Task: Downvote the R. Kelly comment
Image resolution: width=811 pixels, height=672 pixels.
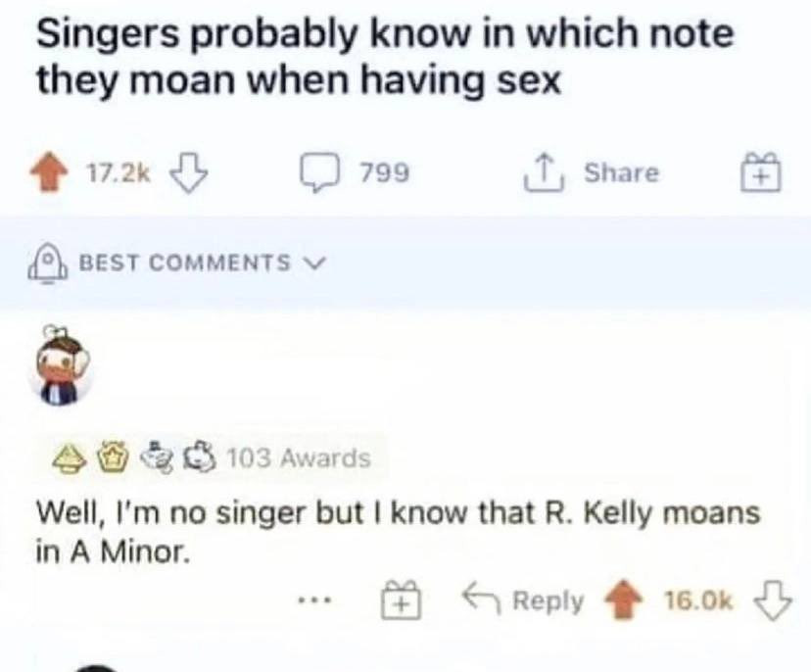Action: pyautogui.click(x=773, y=600)
